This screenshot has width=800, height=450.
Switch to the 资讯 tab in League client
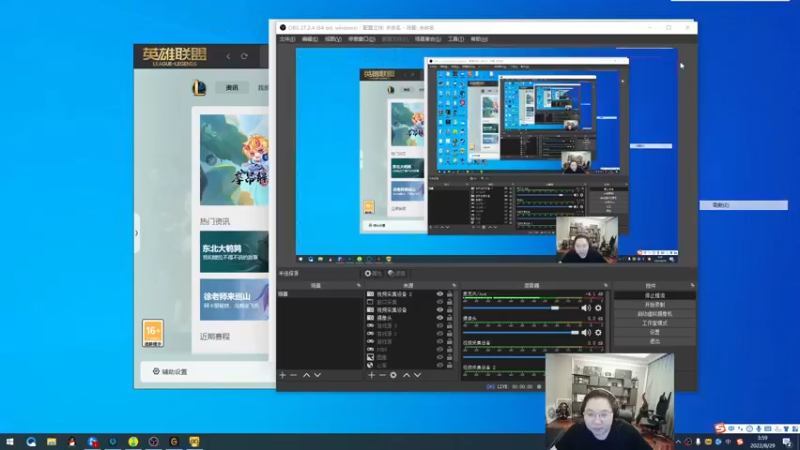coord(232,88)
